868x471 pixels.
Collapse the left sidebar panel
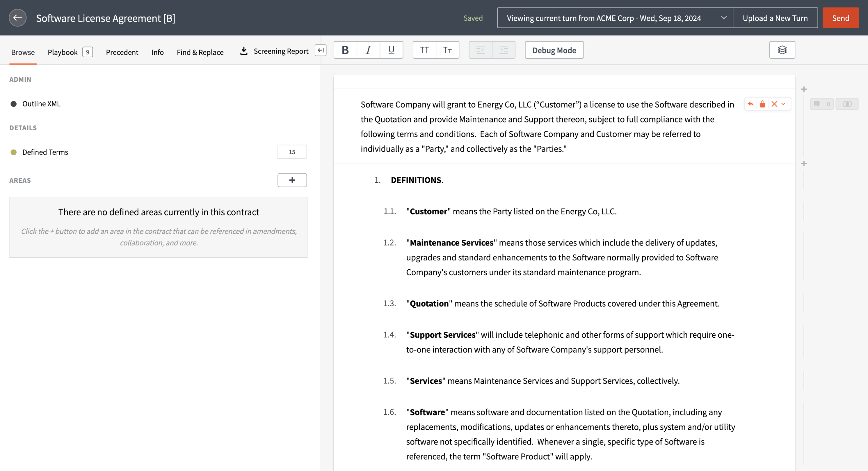pyautogui.click(x=320, y=50)
